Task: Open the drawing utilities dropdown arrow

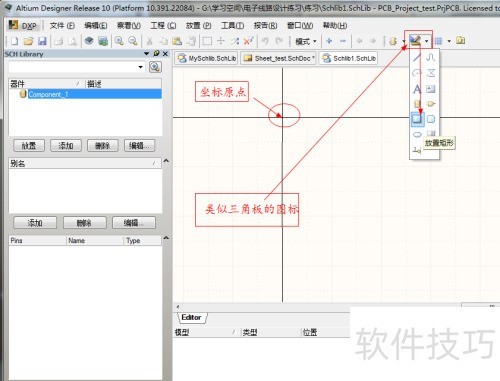Action: tap(426, 41)
